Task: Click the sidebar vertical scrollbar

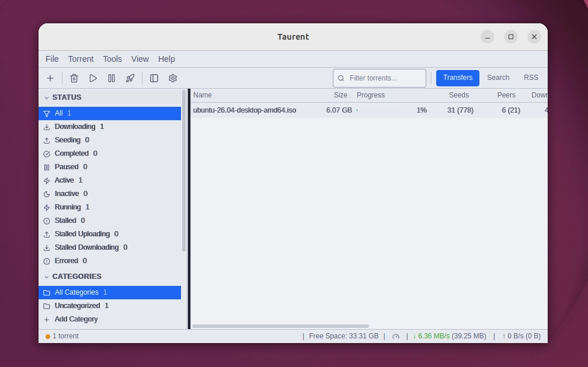Action: click(184, 170)
